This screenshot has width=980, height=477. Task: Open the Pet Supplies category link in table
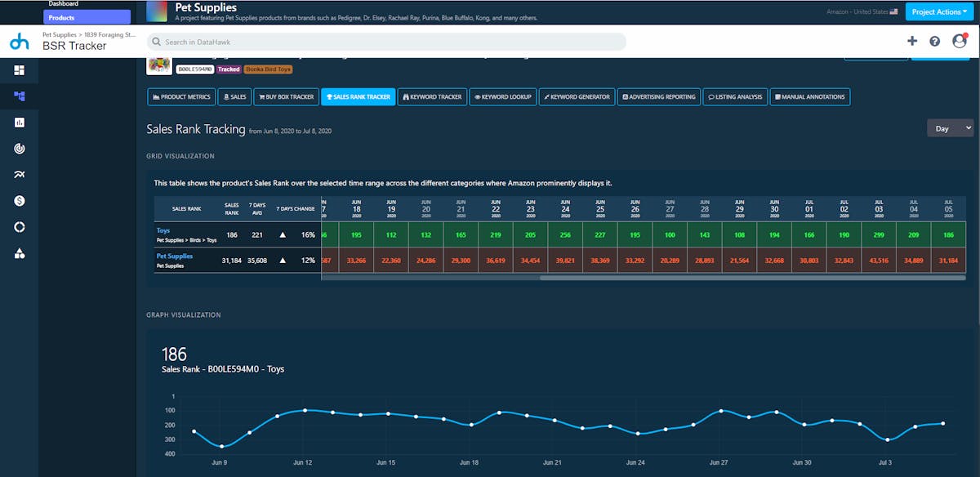tap(176, 256)
